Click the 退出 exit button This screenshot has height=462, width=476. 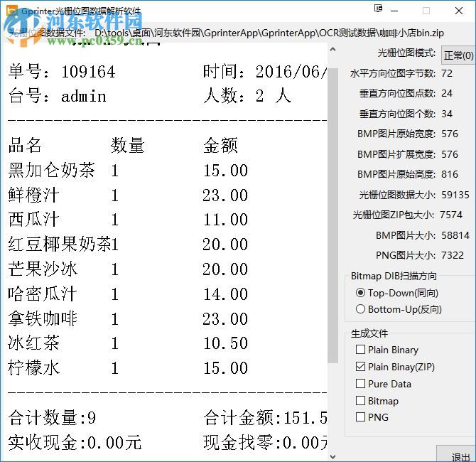[x=456, y=453]
